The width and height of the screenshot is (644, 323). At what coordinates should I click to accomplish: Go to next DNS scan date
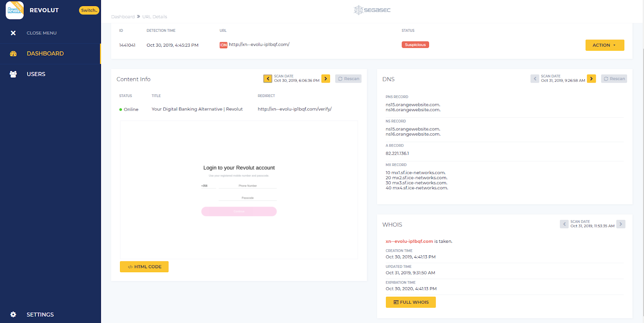coord(591,79)
